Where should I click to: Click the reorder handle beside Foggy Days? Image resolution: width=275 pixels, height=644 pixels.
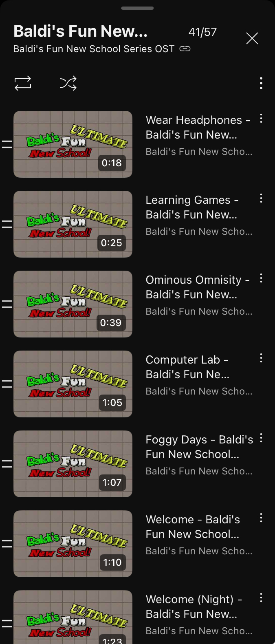point(7,464)
